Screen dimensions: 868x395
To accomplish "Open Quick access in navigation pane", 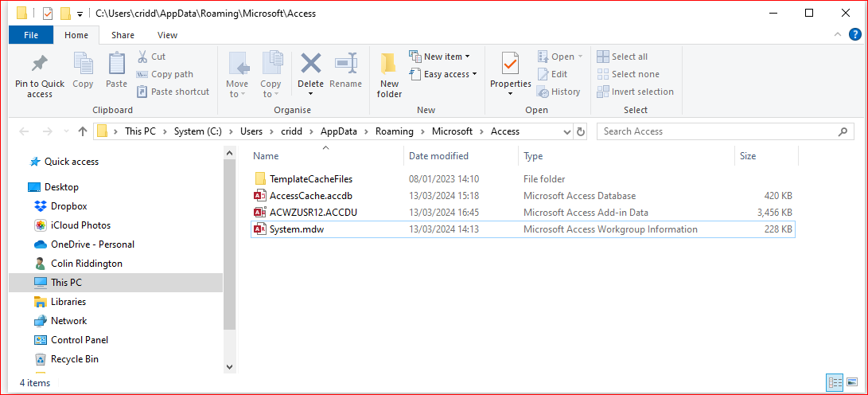I will [64, 162].
